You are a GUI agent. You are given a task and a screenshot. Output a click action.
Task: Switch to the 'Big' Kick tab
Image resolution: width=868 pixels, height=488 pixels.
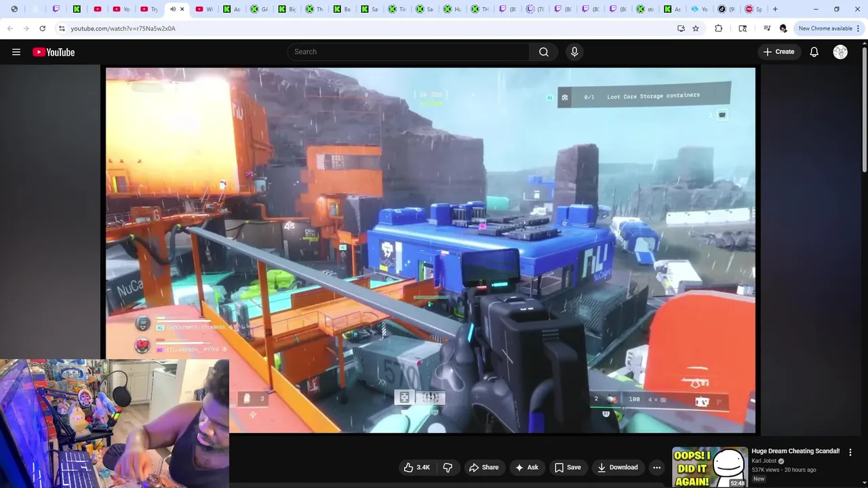(287, 9)
